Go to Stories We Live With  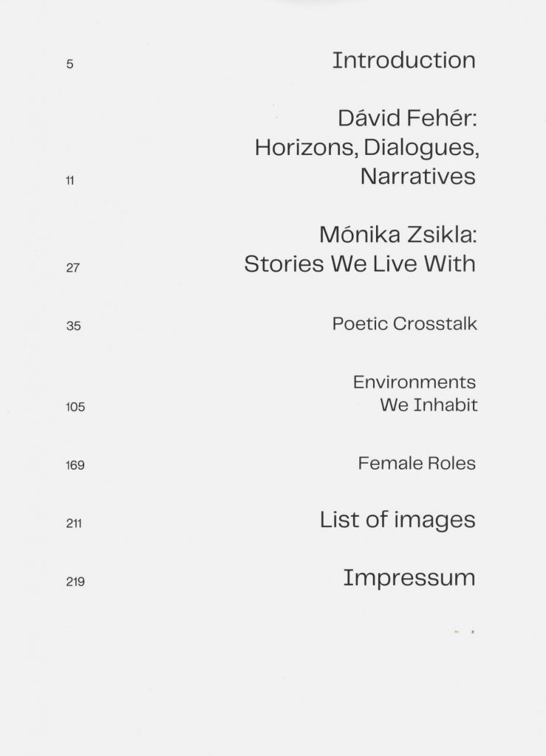360,264
